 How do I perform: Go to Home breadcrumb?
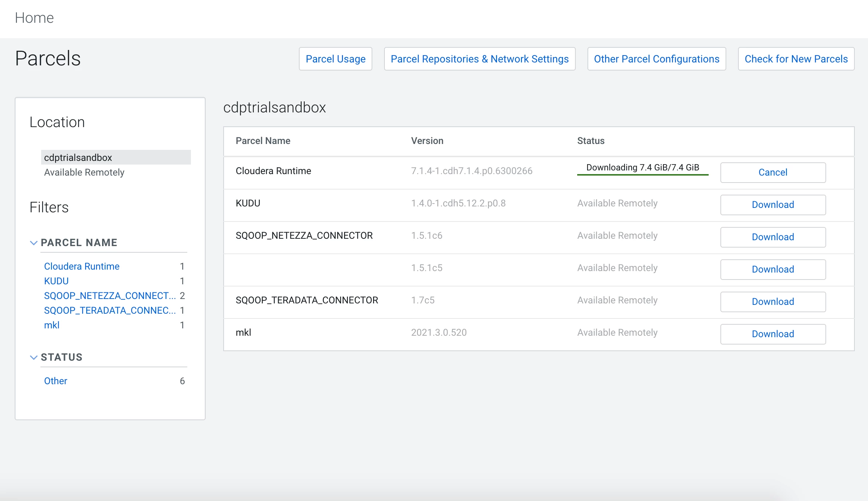pyautogui.click(x=34, y=18)
